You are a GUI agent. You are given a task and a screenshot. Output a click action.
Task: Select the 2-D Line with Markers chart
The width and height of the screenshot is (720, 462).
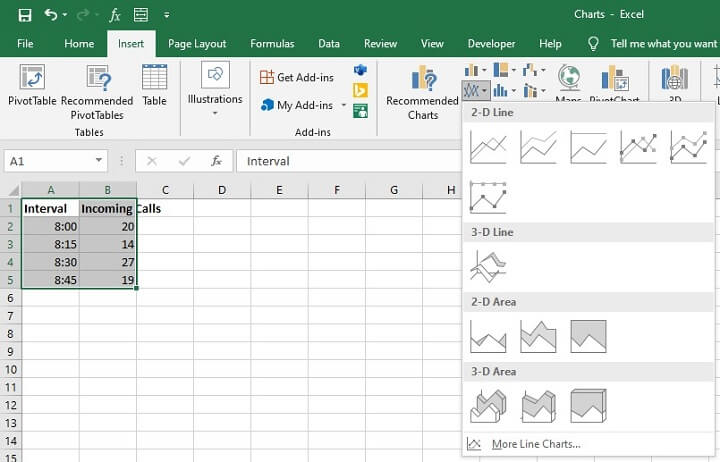[638, 147]
